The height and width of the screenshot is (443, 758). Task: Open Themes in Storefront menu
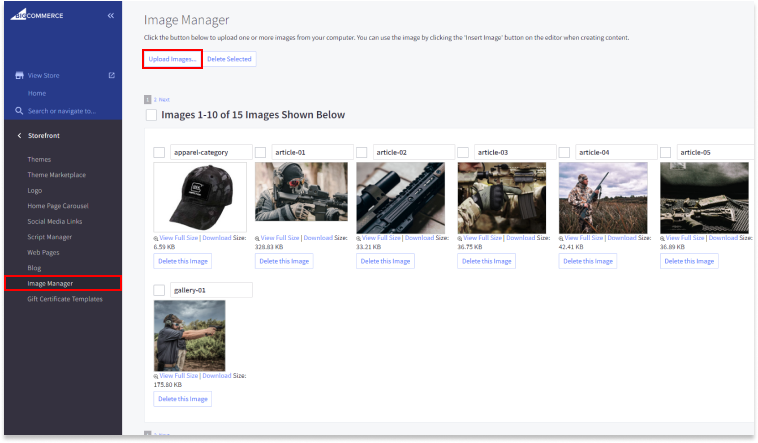coord(39,159)
